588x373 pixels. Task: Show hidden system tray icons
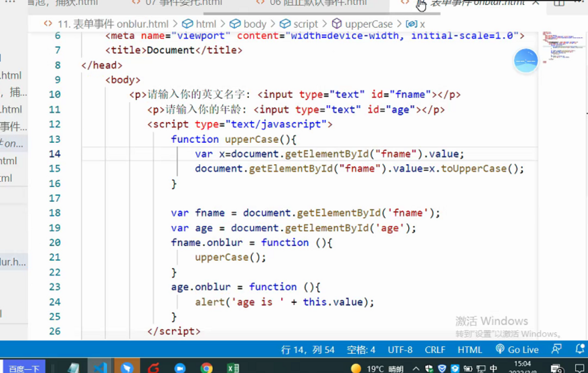click(x=416, y=368)
